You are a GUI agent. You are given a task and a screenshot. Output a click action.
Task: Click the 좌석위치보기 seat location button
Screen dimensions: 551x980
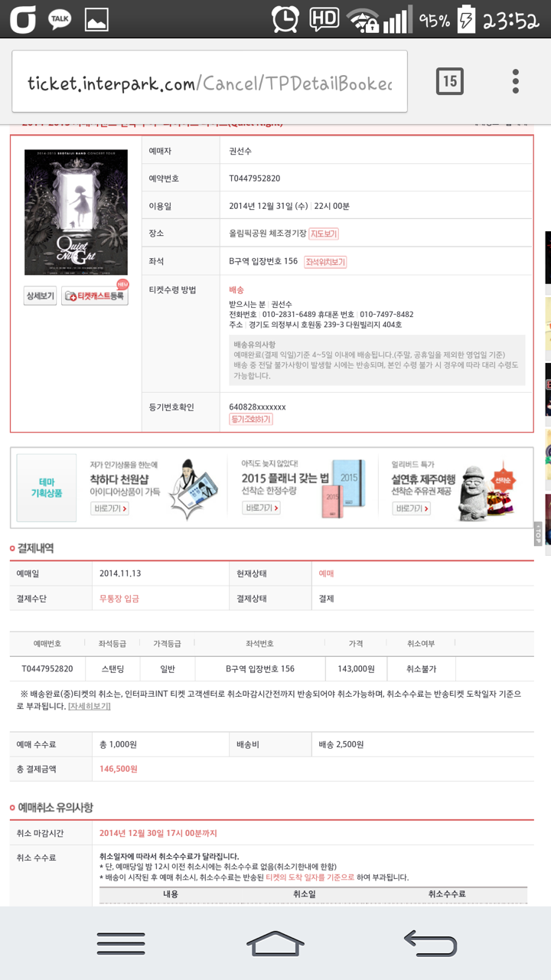(x=325, y=262)
